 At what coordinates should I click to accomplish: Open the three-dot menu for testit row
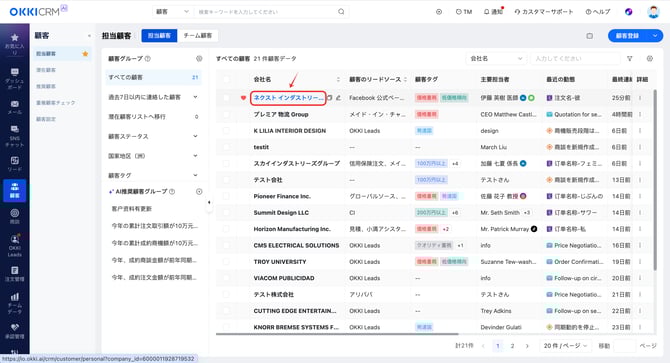click(x=640, y=147)
